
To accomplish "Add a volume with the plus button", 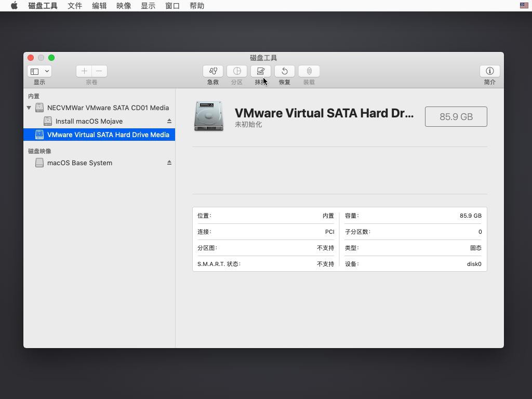I will (x=84, y=71).
